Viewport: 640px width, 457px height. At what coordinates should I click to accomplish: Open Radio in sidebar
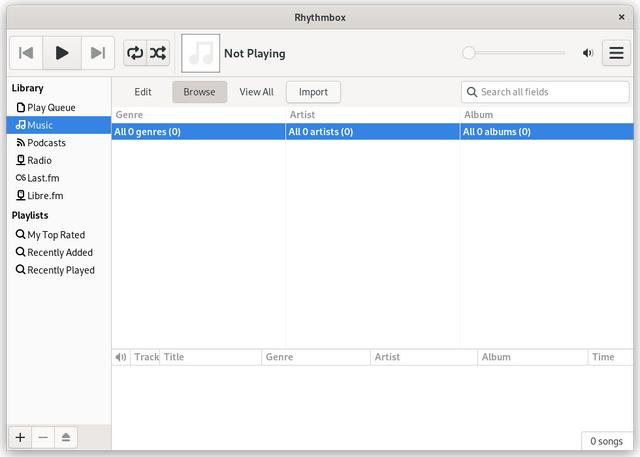(x=59, y=160)
